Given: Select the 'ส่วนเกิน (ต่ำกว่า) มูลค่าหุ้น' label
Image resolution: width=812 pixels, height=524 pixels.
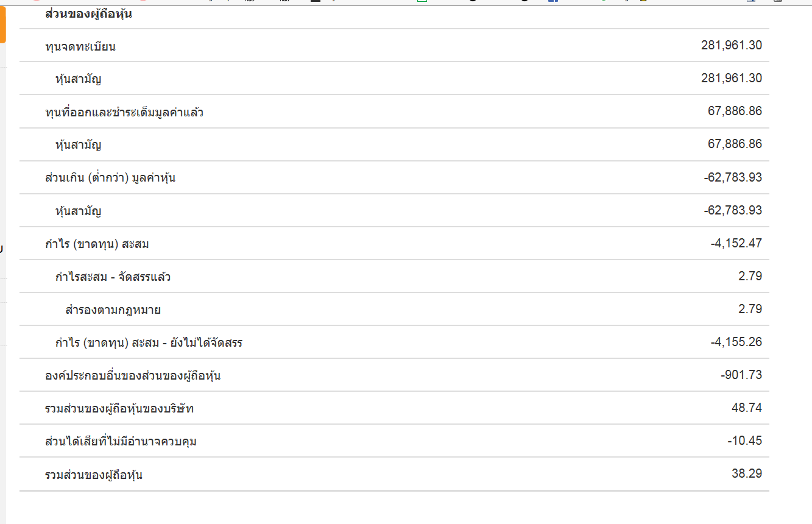Looking at the screenshot, I should coord(110,178).
